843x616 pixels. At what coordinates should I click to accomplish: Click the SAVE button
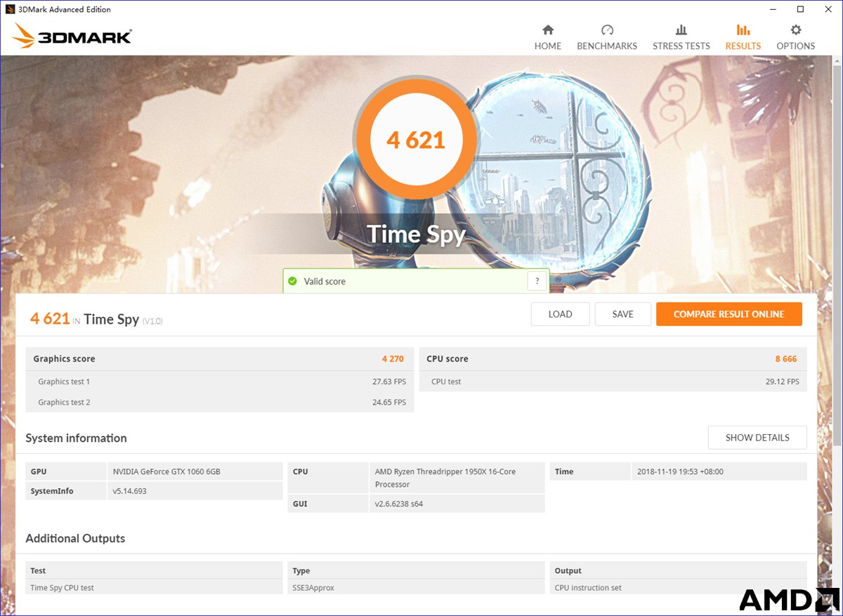(622, 314)
